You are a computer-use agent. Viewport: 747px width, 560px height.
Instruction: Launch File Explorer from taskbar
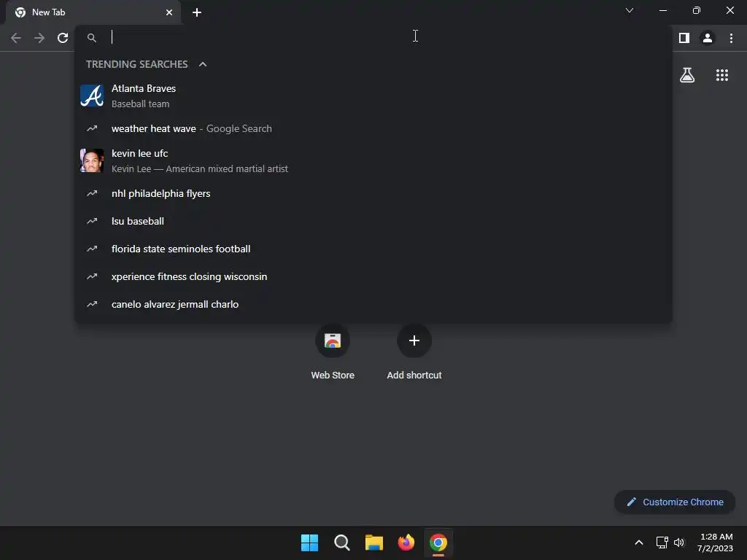pos(374,542)
